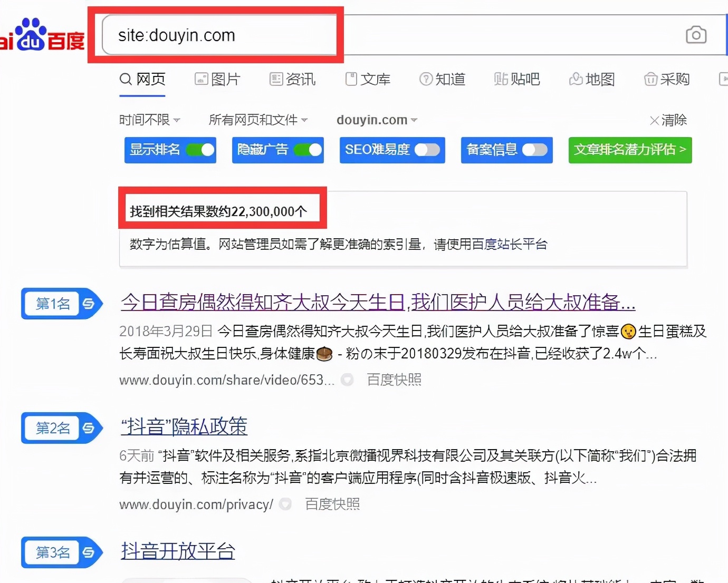728x583 pixels.
Task: Turn off the 隐藏广告 switch
Action: click(309, 150)
